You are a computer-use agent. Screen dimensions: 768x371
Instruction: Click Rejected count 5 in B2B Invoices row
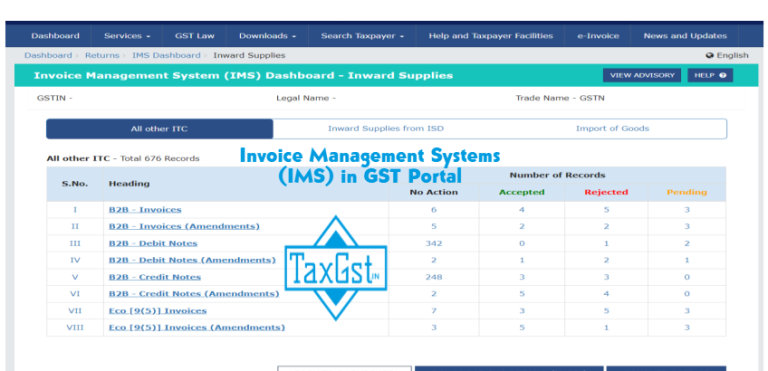[606, 210]
